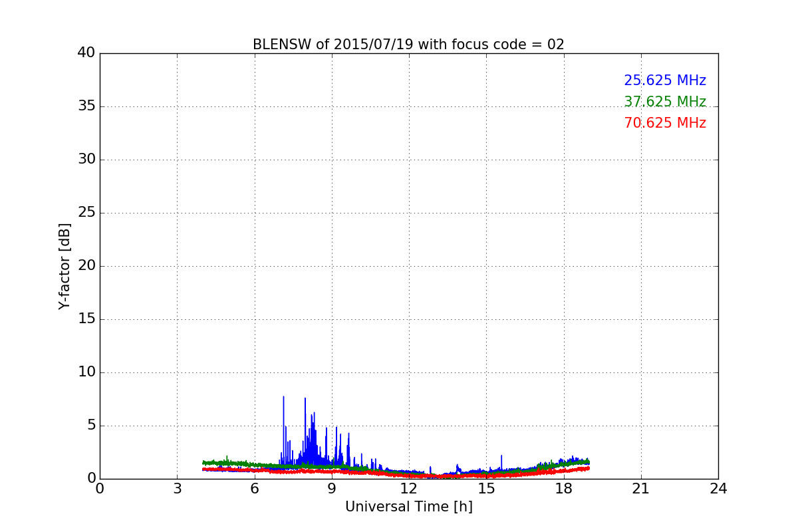Screen dimensions: 798x532
Task: Click the plot title BLENSW of 2015/07/19
Action: click(408, 45)
